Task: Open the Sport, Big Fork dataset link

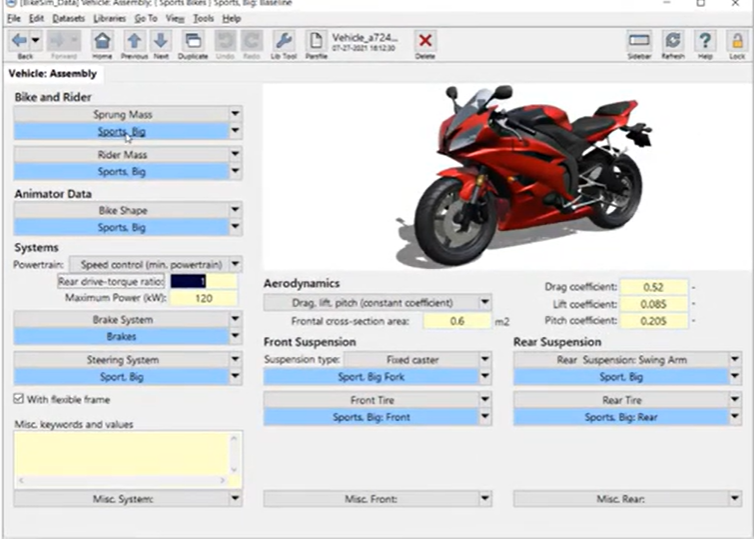Action: click(371, 377)
